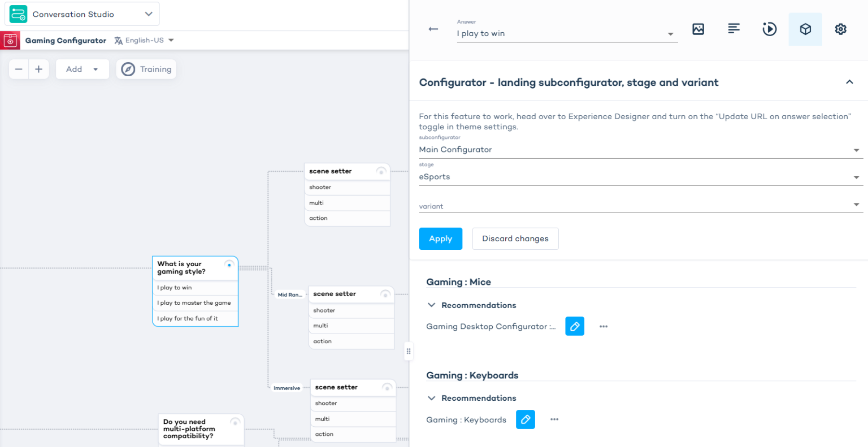868x447 pixels.
Task: Click the Gaming : Keyboards section heading
Action: [x=472, y=376]
